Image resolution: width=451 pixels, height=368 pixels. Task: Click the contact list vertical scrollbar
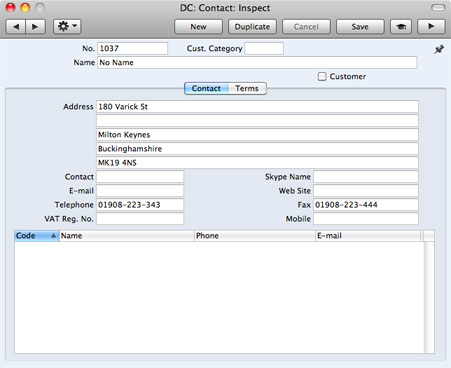[x=429, y=297]
